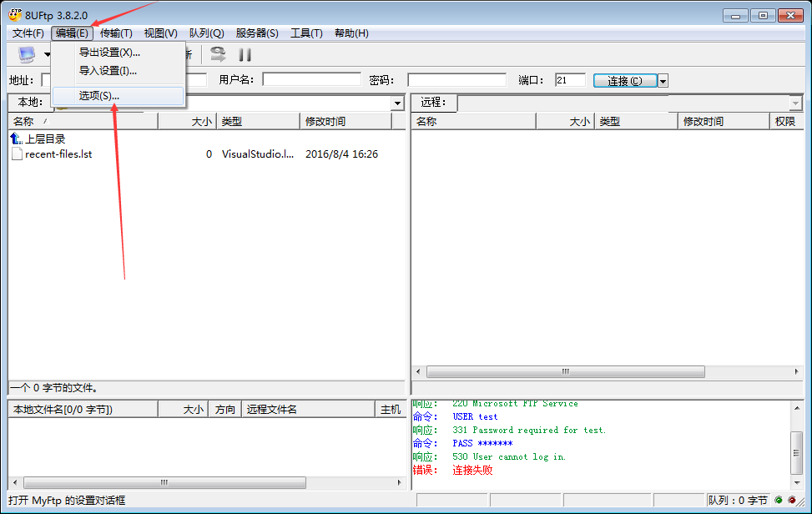The height and width of the screenshot is (514, 812).
Task: Click the 用户名 username input field
Action: [311, 80]
